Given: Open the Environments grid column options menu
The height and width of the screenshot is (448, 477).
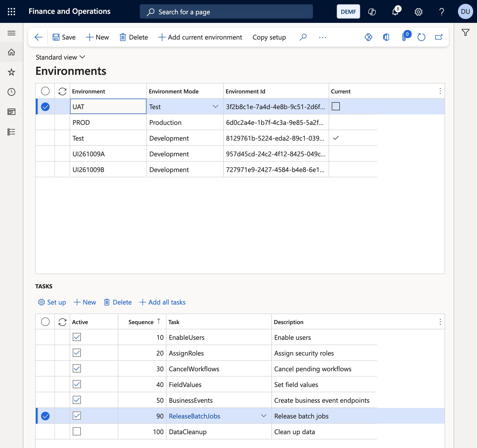Looking at the screenshot, I should pos(440,91).
